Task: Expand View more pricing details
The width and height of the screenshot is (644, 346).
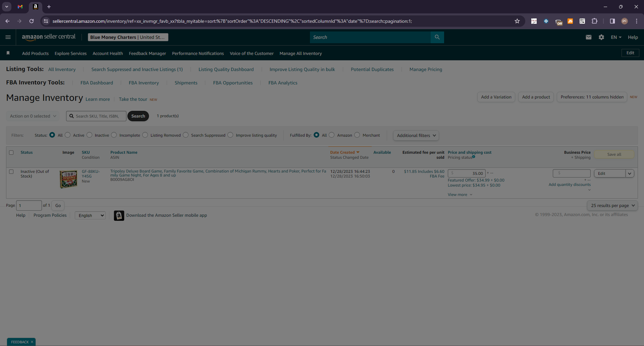Action: pos(460,195)
